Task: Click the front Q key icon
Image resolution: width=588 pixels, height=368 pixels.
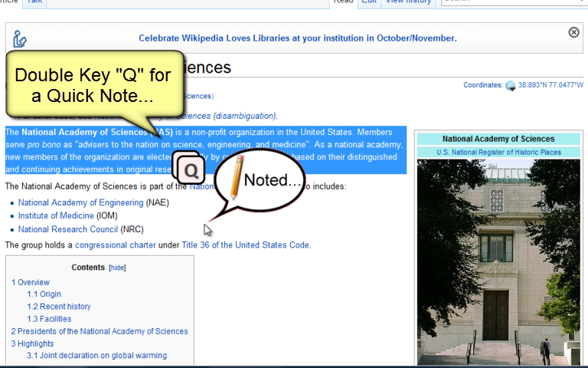Action: [191, 170]
